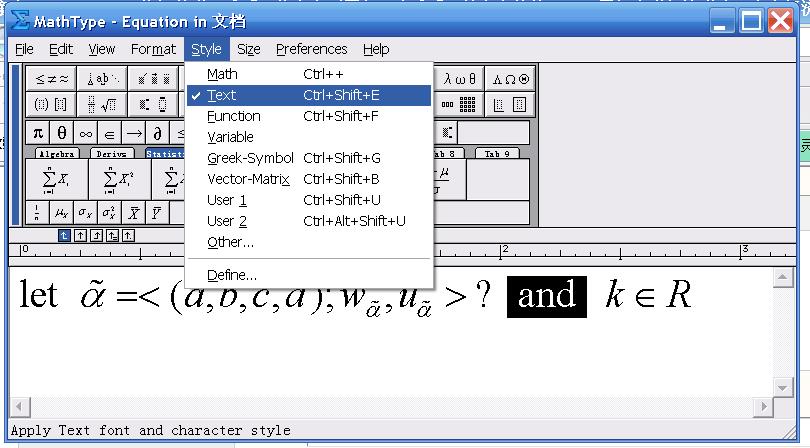Choose Function style from the menu

coord(309,116)
